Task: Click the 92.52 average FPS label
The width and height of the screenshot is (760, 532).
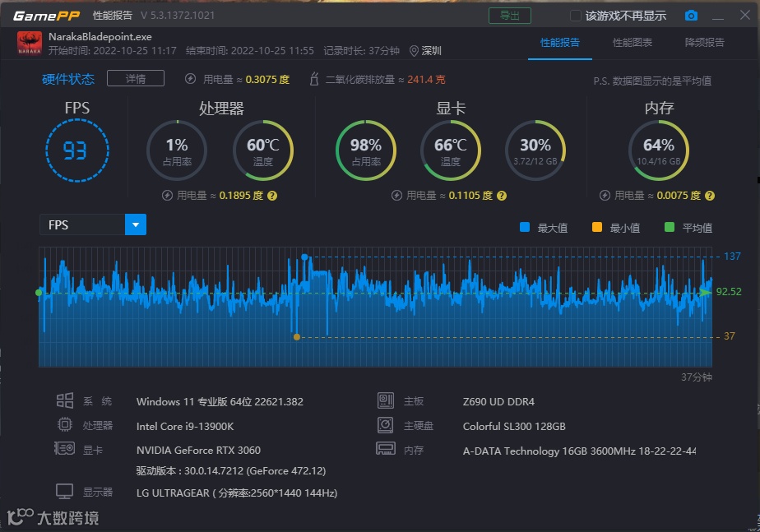Action: click(729, 292)
